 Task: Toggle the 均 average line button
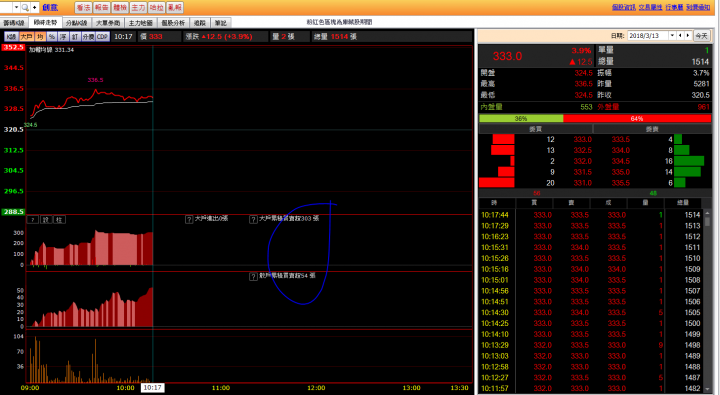click(x=40, y=36)
